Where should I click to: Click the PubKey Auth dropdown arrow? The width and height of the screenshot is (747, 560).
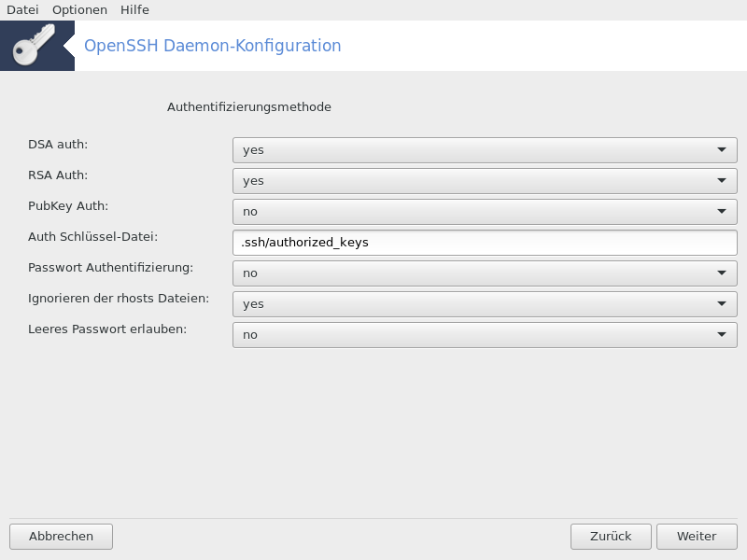pyautogui.click(x=722, y=212)
